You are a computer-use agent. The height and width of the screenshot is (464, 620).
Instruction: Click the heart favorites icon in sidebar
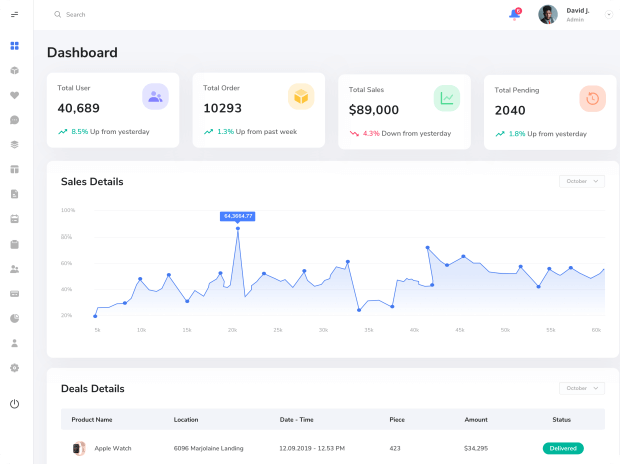15,95
